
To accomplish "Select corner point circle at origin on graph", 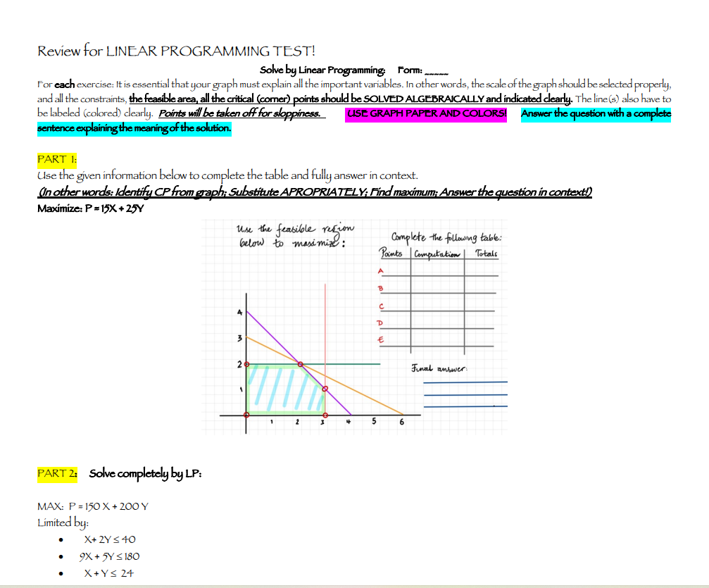I will pos(246,415).
